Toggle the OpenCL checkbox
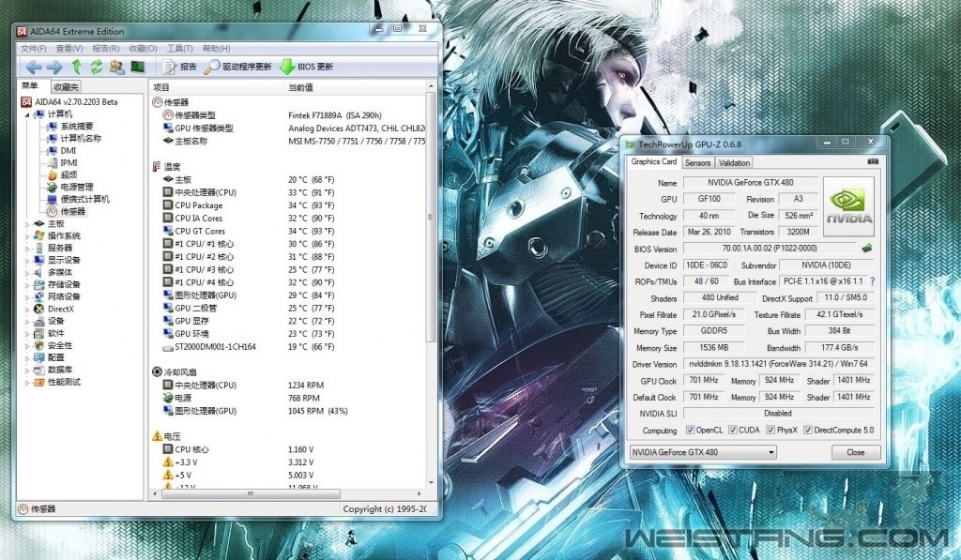Screen dimensions: 961x560 pyautogui.click(x=690, y=431)
